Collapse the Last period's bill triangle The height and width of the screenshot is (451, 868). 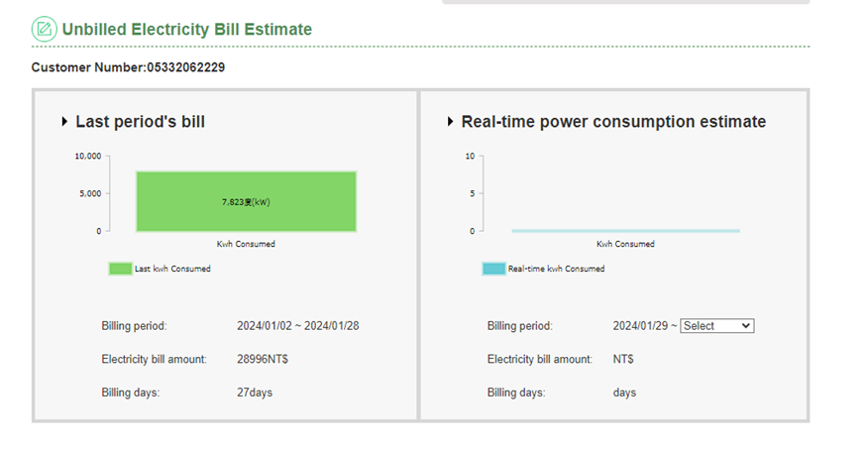64,122
